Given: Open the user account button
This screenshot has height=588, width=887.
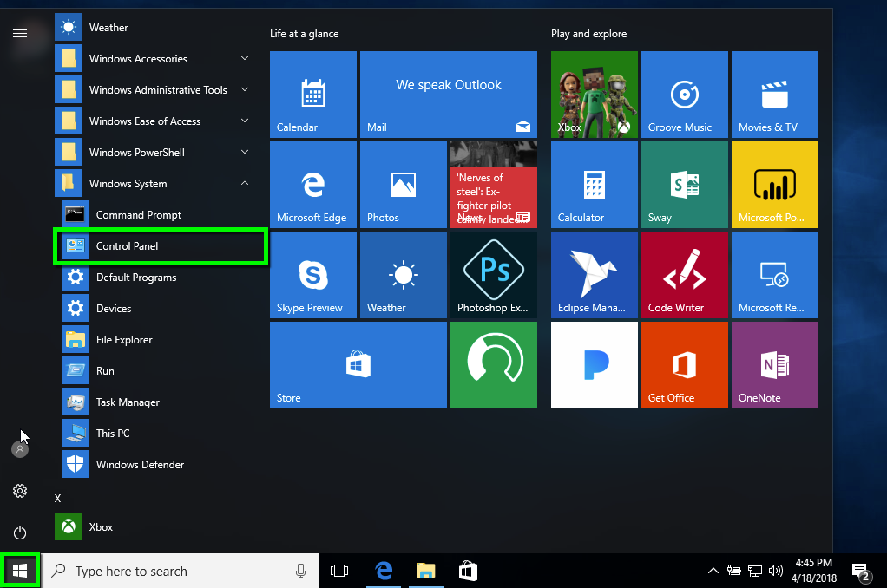Looking at the screenshot, I should [x=20, y=449].
